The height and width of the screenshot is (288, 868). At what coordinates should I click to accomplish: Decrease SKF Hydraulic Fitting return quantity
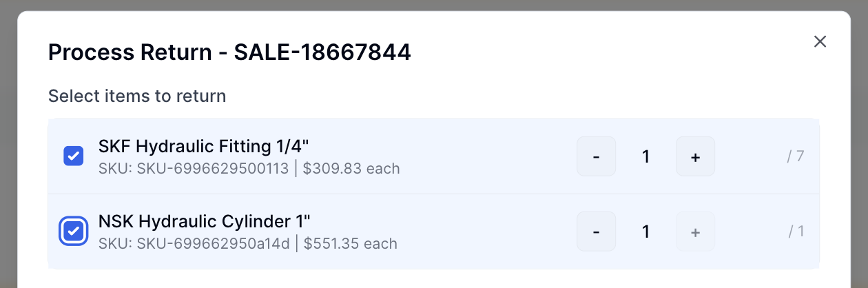[596, 156]
